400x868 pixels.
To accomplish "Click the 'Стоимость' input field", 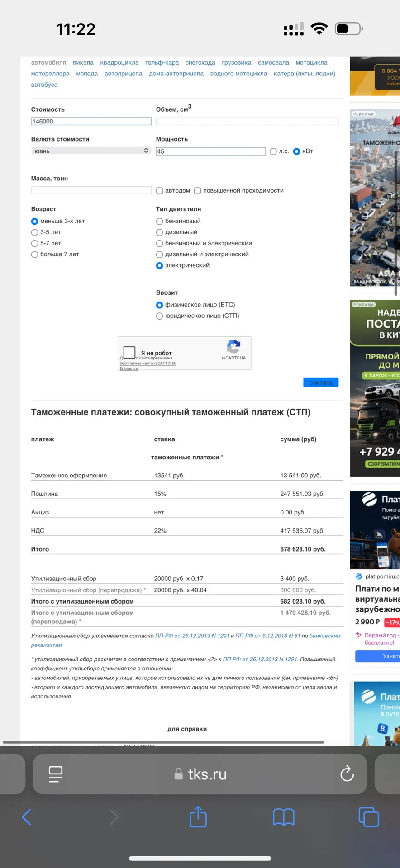I will pos(91,121).
